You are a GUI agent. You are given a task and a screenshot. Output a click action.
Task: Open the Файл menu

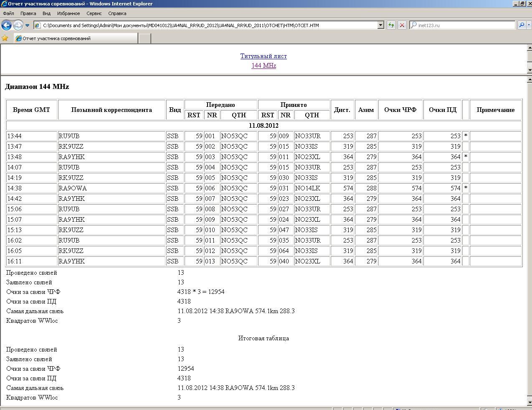8,13
